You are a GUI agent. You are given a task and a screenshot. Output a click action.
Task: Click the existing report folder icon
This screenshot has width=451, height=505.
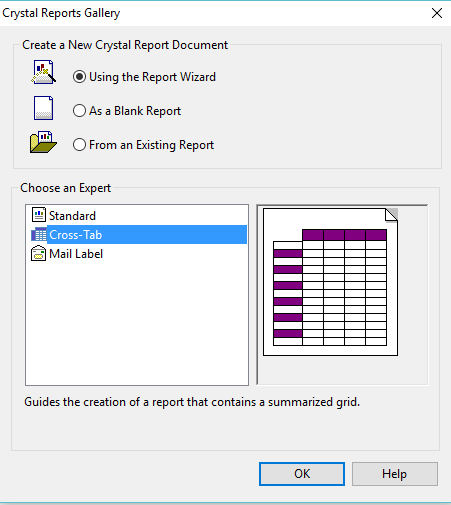pyautogui.click(x=43, y=142)
